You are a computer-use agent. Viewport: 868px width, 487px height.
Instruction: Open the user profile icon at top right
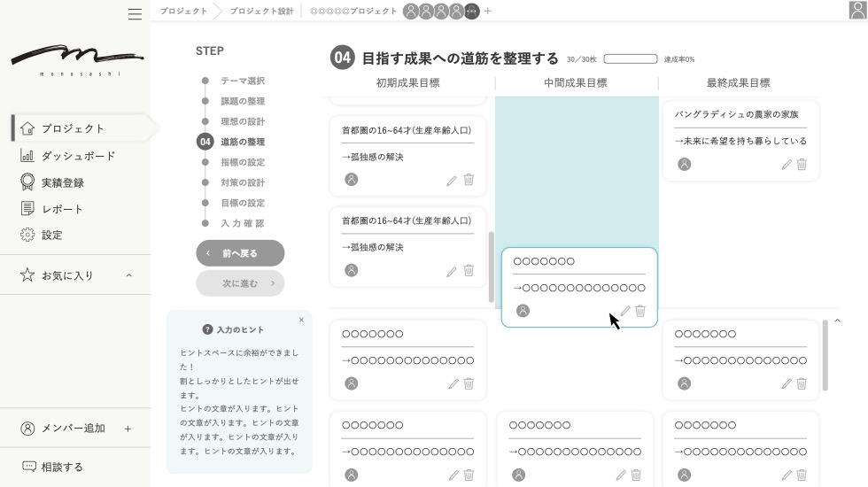click(856, 11)
